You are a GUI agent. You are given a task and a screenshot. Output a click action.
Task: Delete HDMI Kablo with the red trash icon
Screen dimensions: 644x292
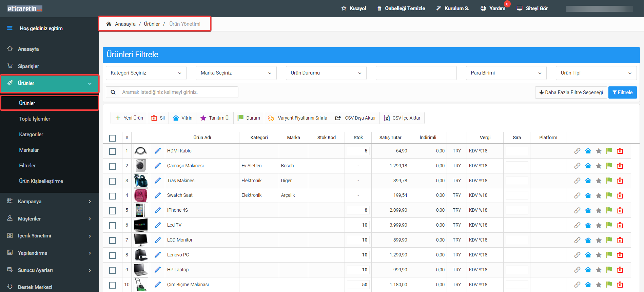(x=620, y=151)
